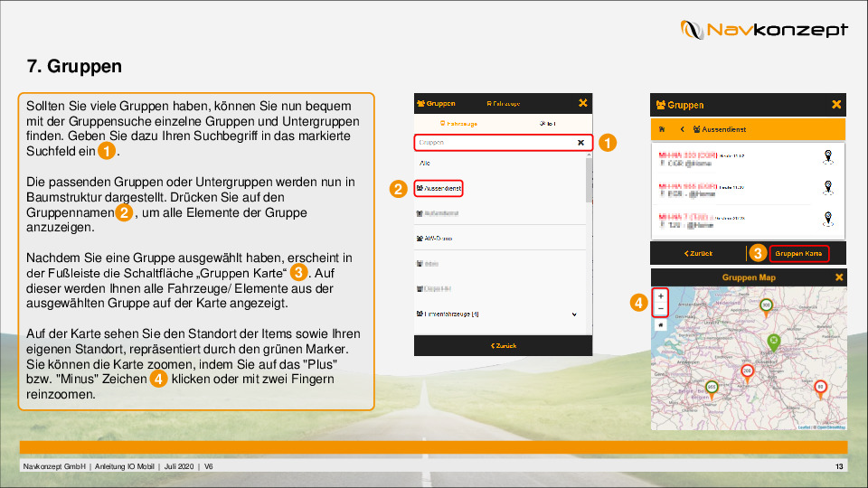Zoom out the map with the minus button
The image size is (868, 488).
pos(660,309)
